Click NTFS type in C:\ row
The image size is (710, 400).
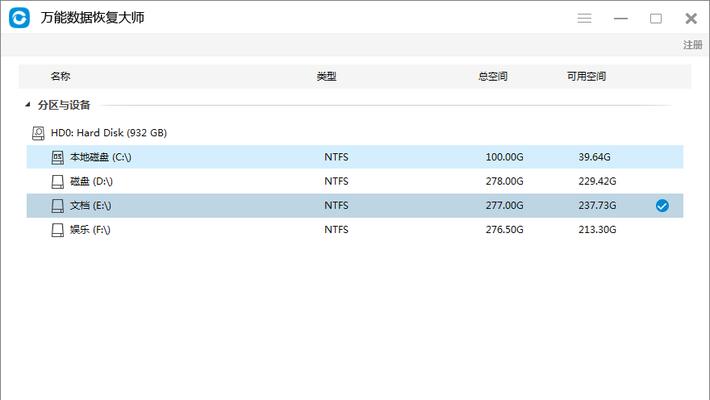(336, 157)
